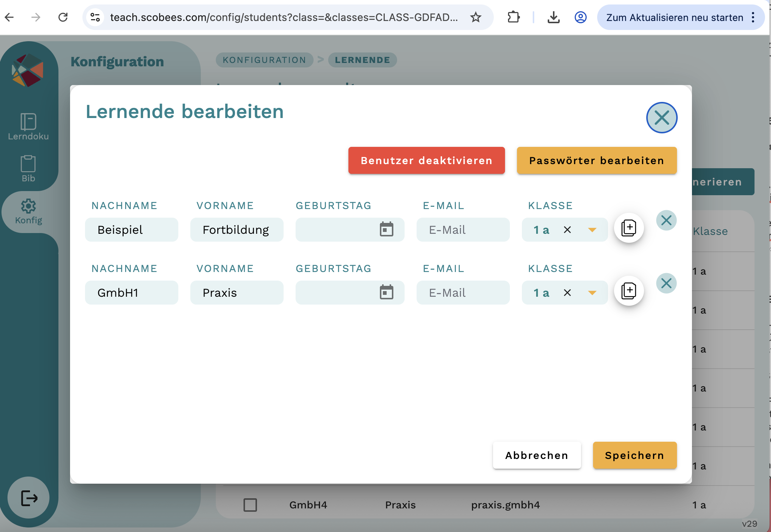
Task: Open the calendar picker for Beispiel's birthday
Action: point(386,229)
